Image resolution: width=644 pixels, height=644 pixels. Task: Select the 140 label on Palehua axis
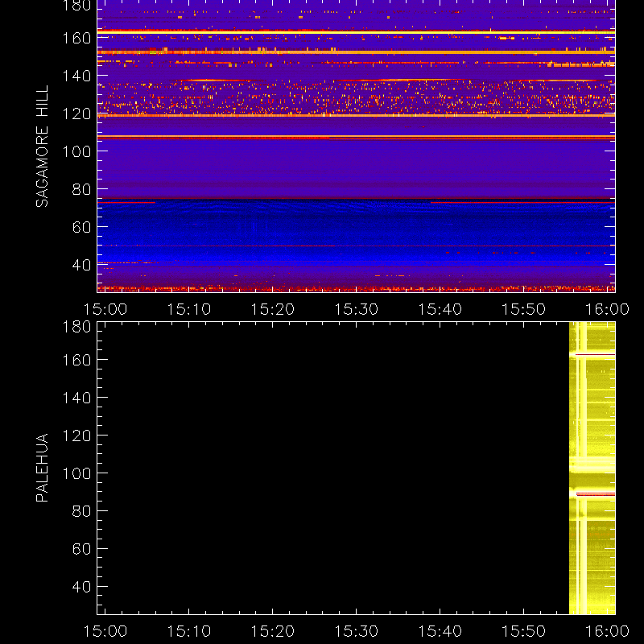point(76,398)
